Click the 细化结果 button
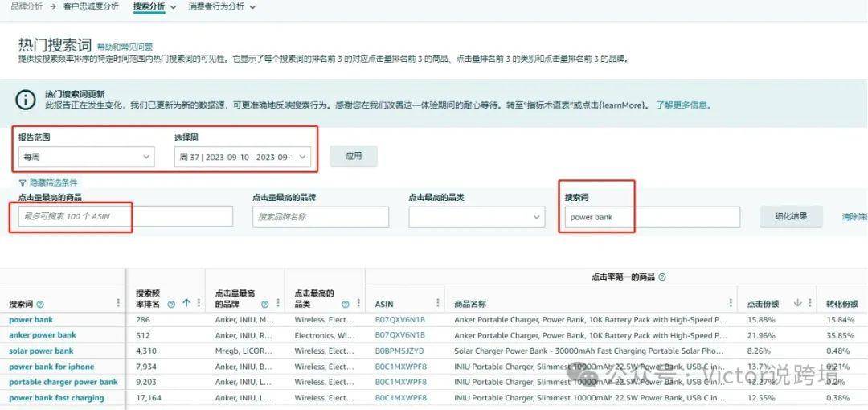 [791, 216]
